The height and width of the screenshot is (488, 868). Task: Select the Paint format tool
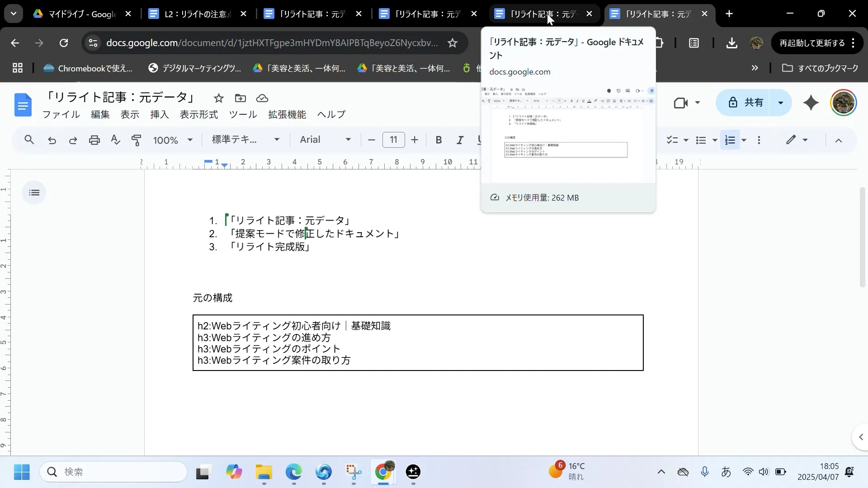pos(137,140)
